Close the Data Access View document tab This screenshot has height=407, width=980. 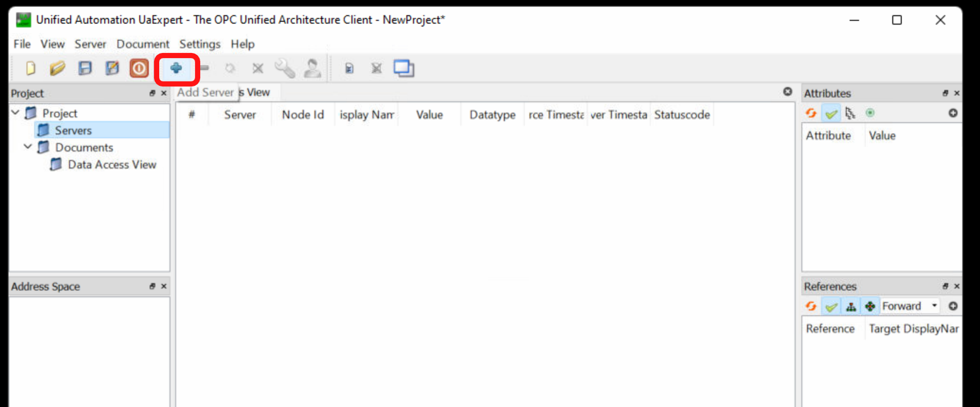coord(787,92)
